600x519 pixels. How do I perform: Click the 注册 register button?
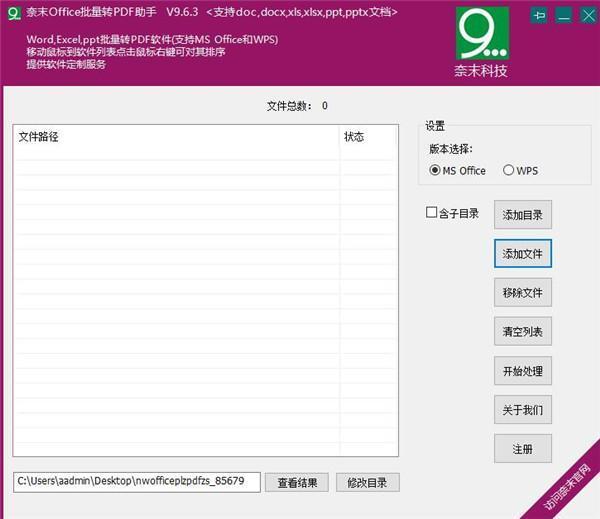click(523, 449)
